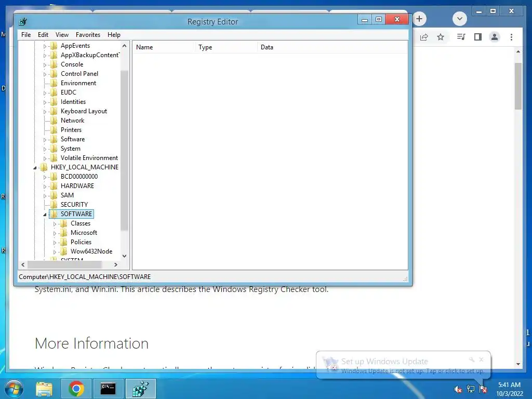Screen dimensions: 532x399
Task: Click the Name column header
Action: [x=163, y=47]
